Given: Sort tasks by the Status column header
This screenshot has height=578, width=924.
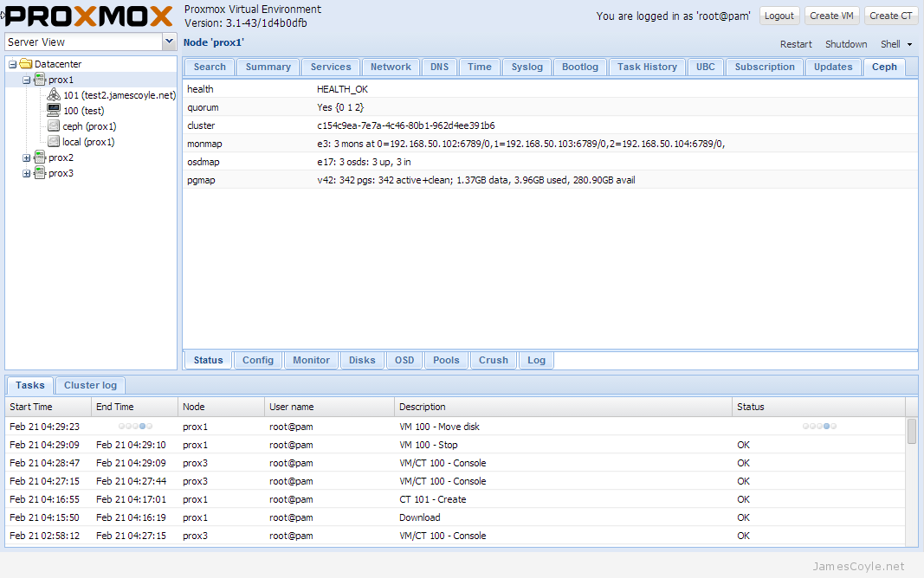Looking at the screenshot, I should click(x=818, y=407).
